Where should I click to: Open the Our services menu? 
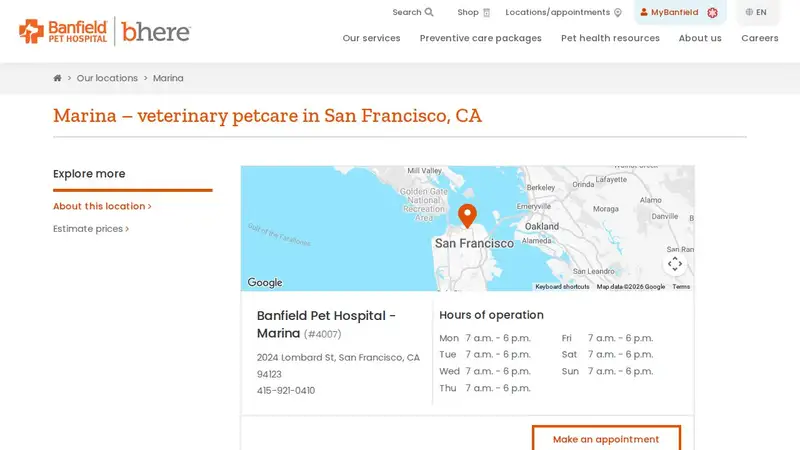(x=371, y=38)
